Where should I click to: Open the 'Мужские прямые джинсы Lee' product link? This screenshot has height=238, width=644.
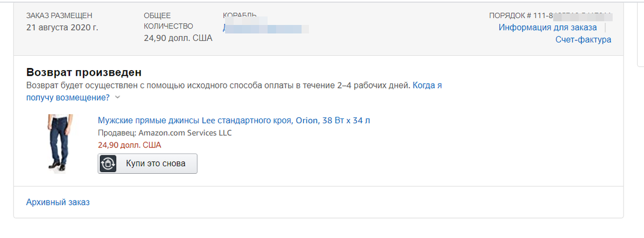[234, 120]
